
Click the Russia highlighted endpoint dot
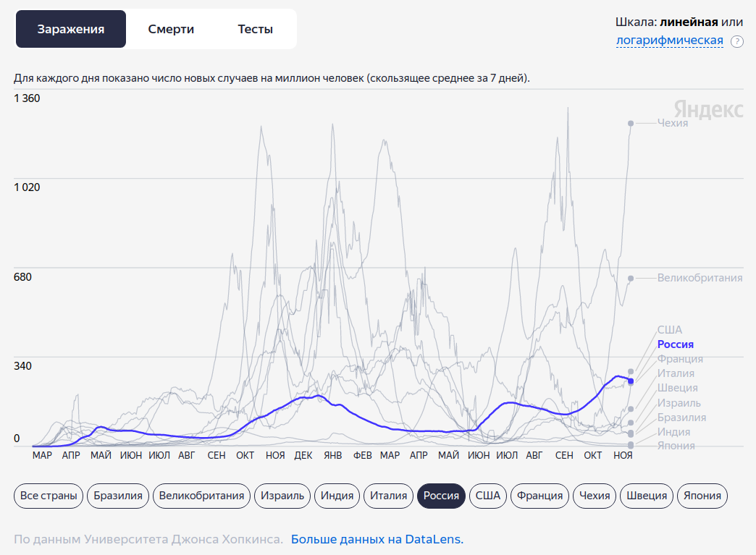(631, 381)
